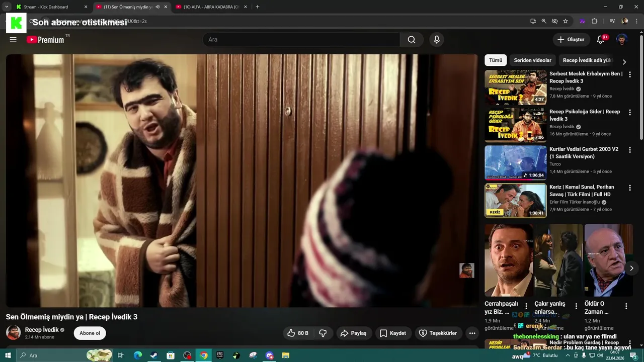Click the Windows taskbar search box

(x=64, y=355)
